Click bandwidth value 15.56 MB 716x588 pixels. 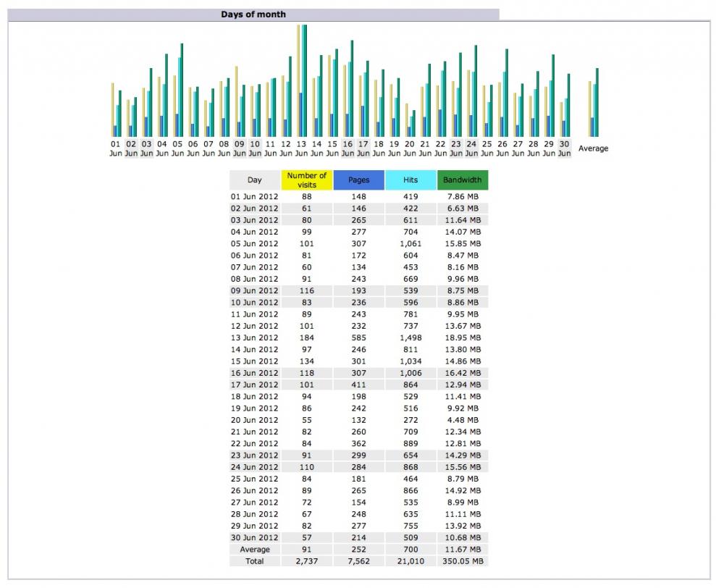[x=463, y=467]
